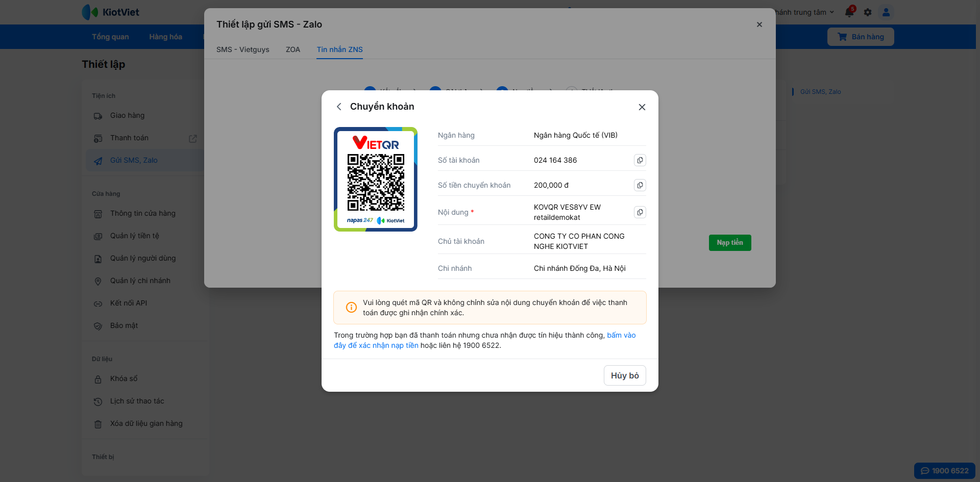Click the lock icon next to Khóa sổ
The width and height of the screenshot is (980, 482).
tap(98, 379)
